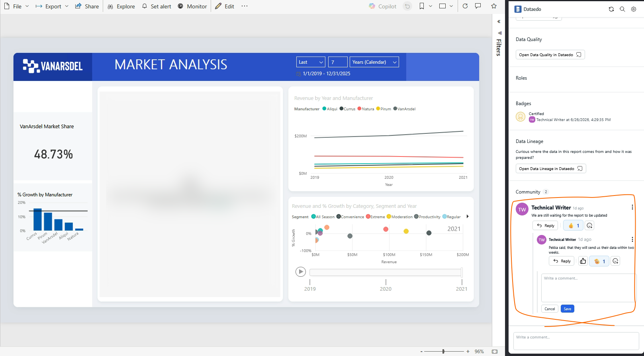This screenshot has width=644, height=356.
Task: Click Set alert in the toolbar
Action: [157, 6]
